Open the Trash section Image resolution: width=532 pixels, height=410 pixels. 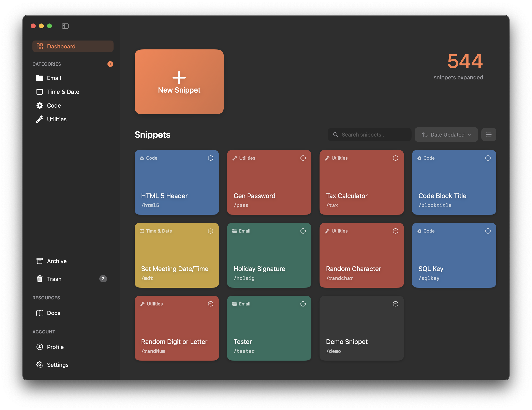[x=54, y=279]
